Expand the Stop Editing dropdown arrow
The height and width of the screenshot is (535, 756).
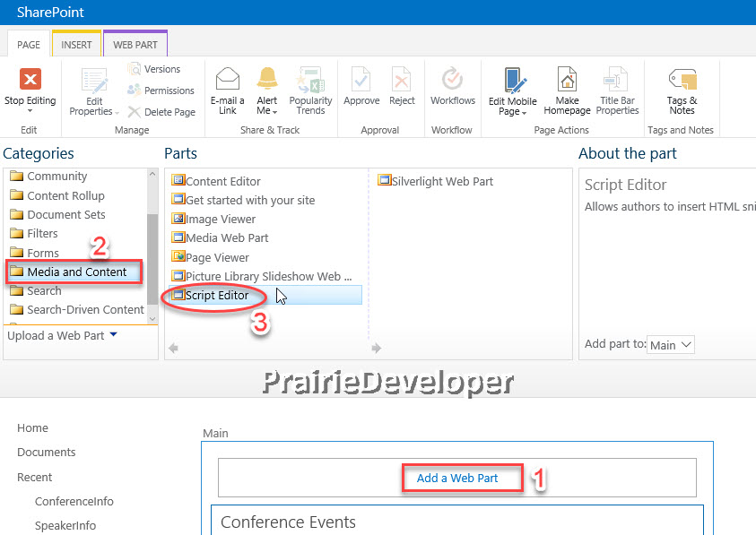click(x=30, y=111)
